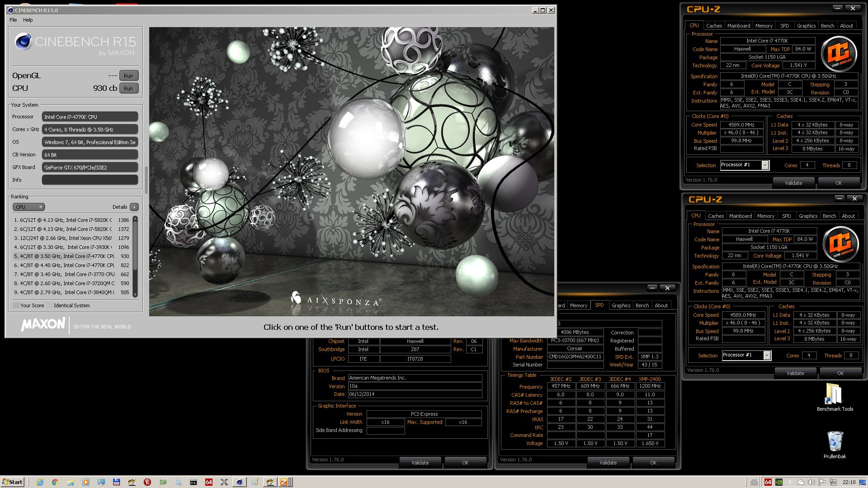The image size is (868, 488).
Task: Open the Help menu in Cinebench
Action: pos(28,20)
